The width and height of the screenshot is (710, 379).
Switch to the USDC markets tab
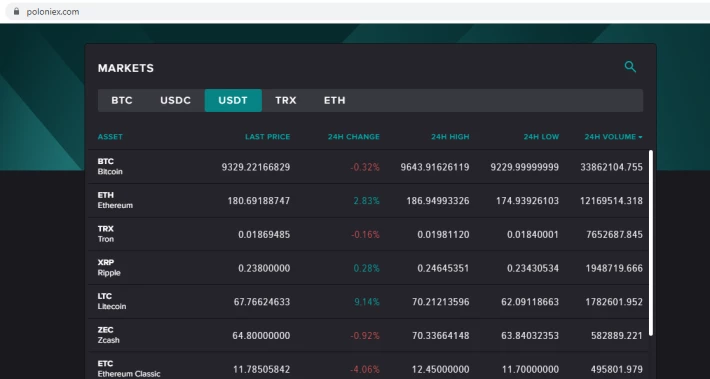pyautogui.click(x=176, y=101)
